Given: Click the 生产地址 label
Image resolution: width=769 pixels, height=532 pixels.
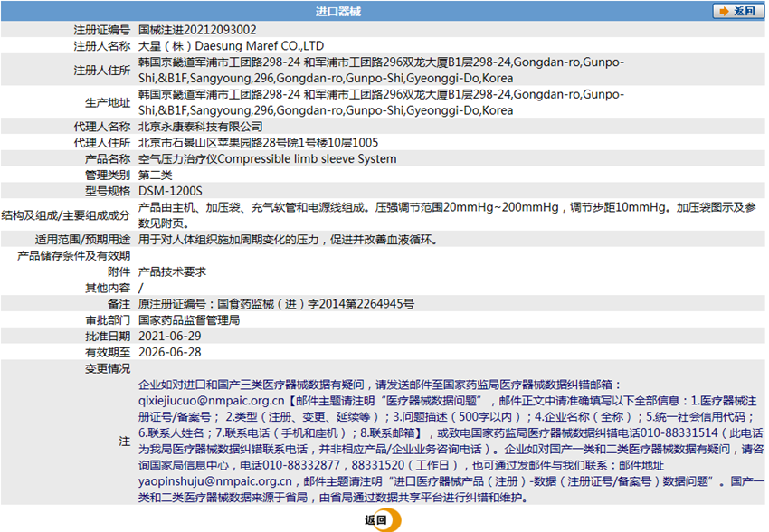Looking at the screenshot, I should [108, 102].
